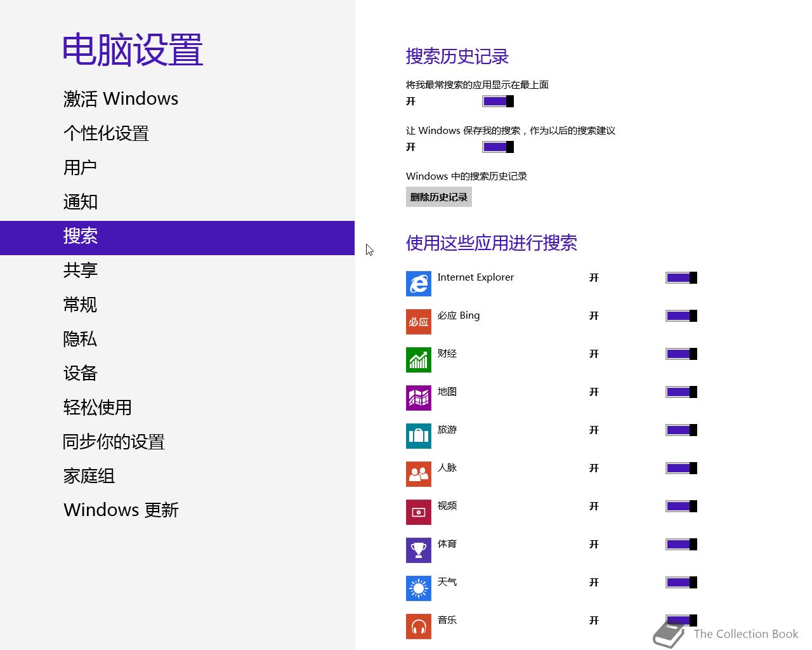Toggle the 视频 search switch

point(681,507)
